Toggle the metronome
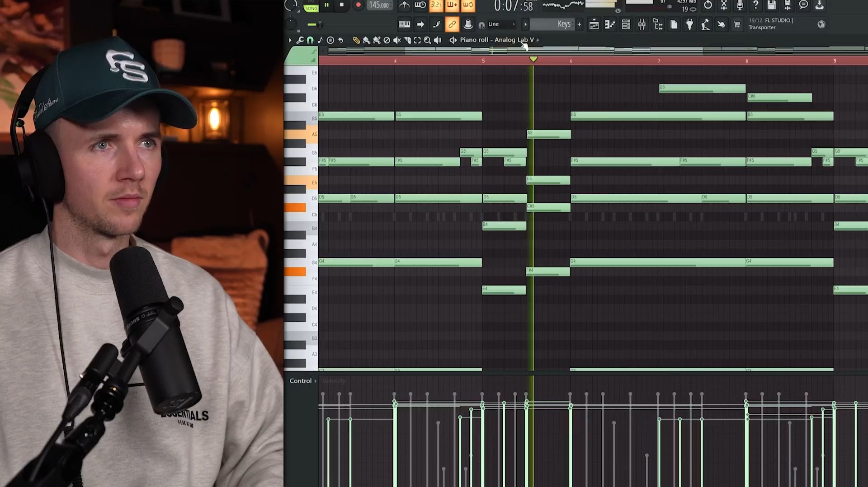Image resolution: width=868 pixels, height=487 pixels. tap(404, 5)
